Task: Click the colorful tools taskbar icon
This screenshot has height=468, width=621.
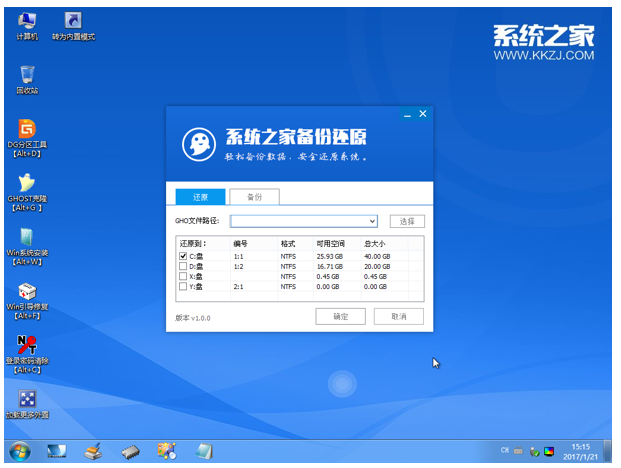Action: 167,451
